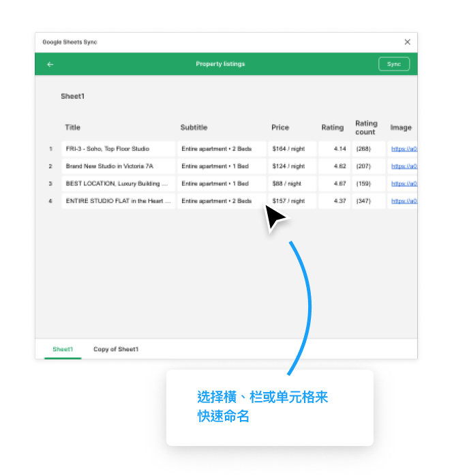Select the Image column header

pos(401,128)
